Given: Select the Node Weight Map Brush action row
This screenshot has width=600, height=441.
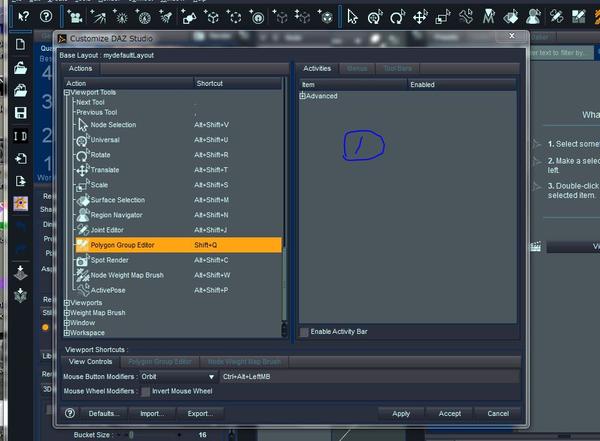Looking at the screenshot, I should point(178,275).
